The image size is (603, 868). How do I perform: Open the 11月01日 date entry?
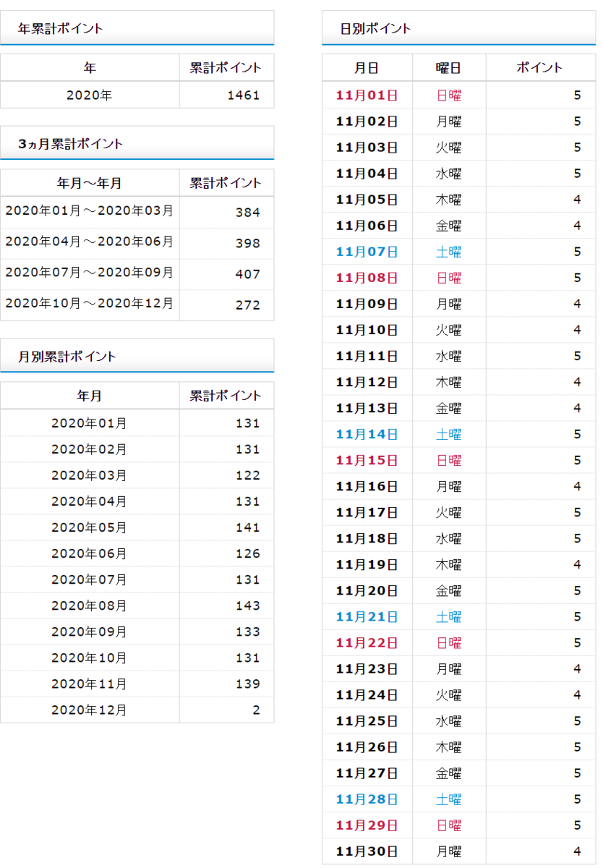pos(367,95)
